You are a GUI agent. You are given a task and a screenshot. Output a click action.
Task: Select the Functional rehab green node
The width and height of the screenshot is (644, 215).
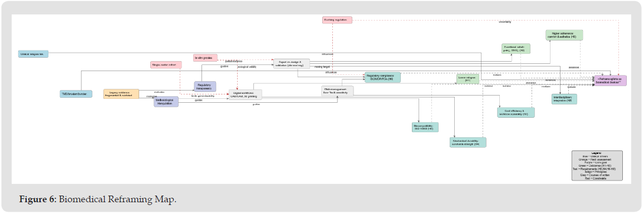pos(516,48)
